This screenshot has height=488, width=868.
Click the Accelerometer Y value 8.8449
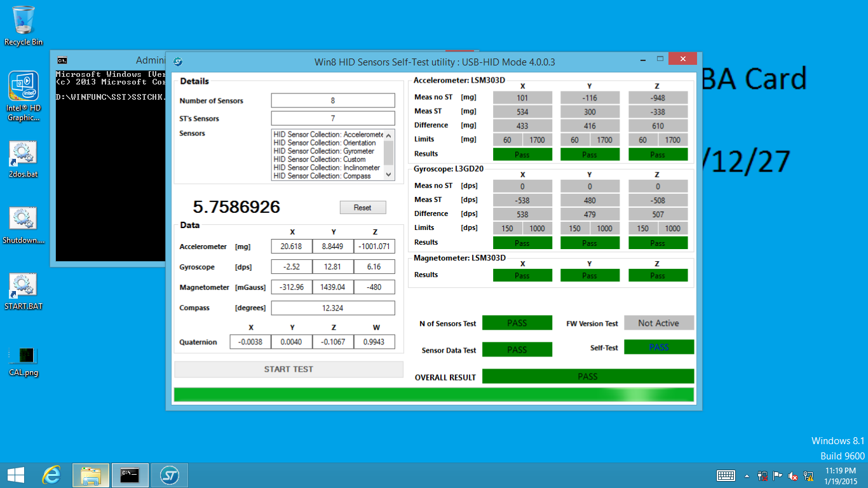(333, 247)
